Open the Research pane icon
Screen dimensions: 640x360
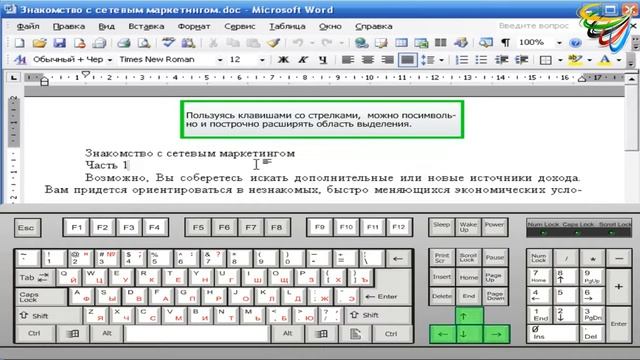pyautogui.click(x=188, y=42)
